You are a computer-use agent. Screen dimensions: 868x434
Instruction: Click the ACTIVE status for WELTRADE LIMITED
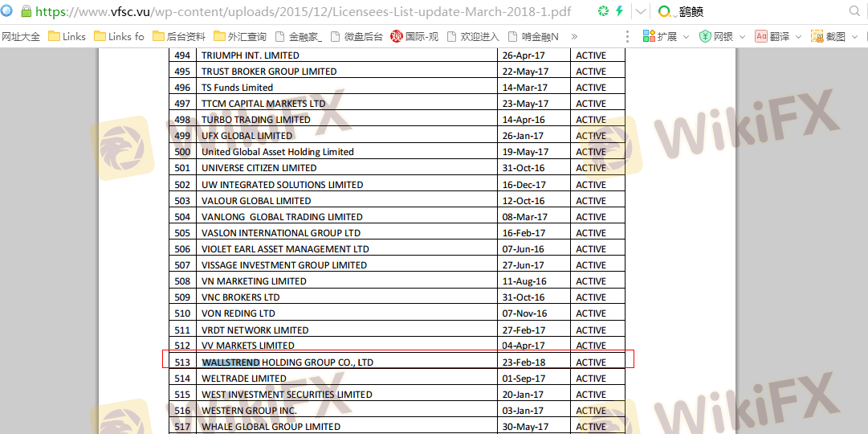tap(598, 379)
